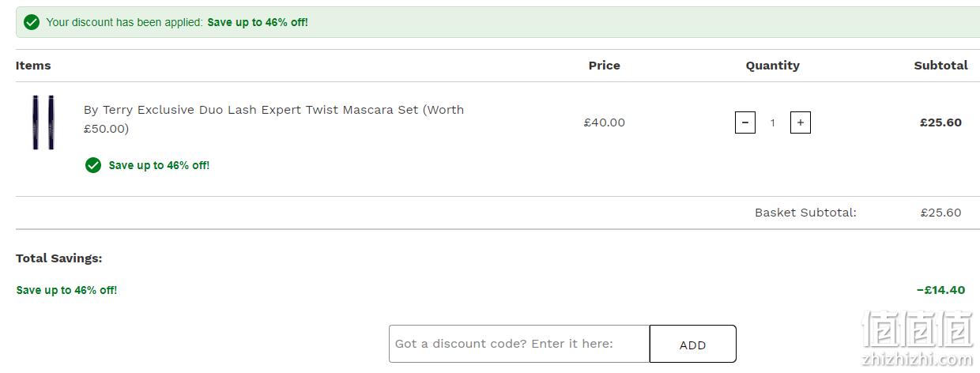The width and height of the screenshot is (980, 373).
Task: Open By Terry Duo Lash Mascara Set link
Action: (273, 119)
